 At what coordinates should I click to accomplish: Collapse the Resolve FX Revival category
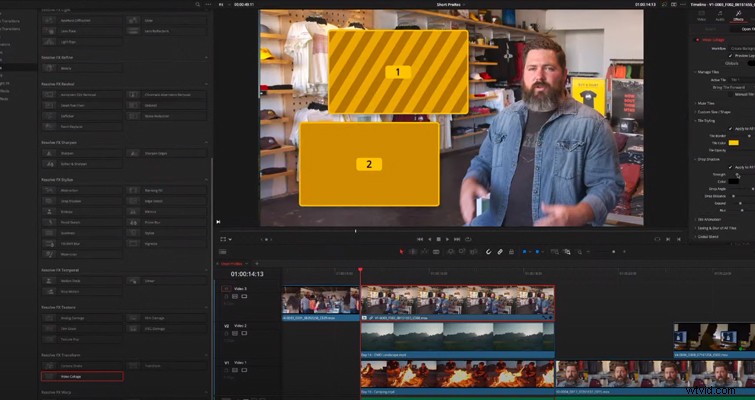pyautogui.click(x=206, y=84)
